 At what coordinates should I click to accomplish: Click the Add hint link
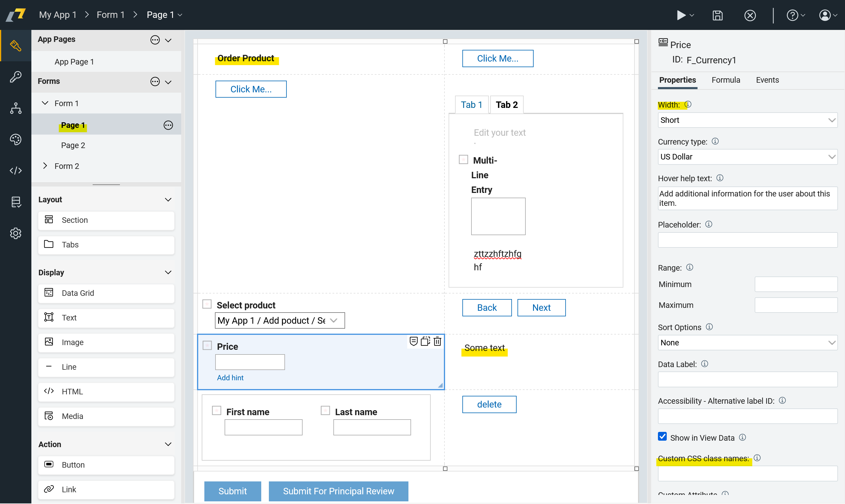point(230,378)
